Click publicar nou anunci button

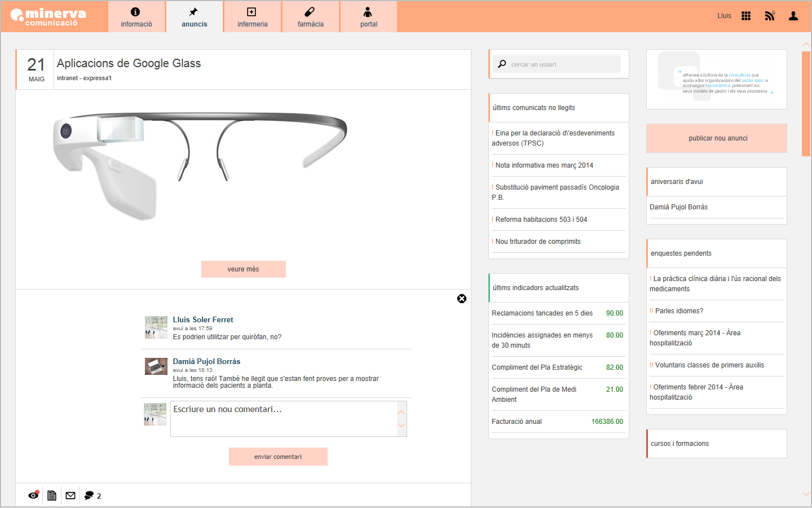(717, 138)
